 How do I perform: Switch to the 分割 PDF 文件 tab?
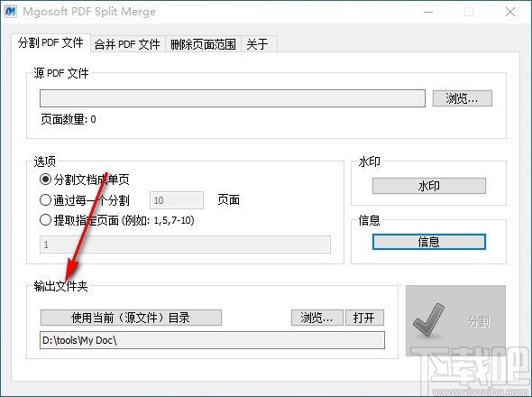coord(50,42)
